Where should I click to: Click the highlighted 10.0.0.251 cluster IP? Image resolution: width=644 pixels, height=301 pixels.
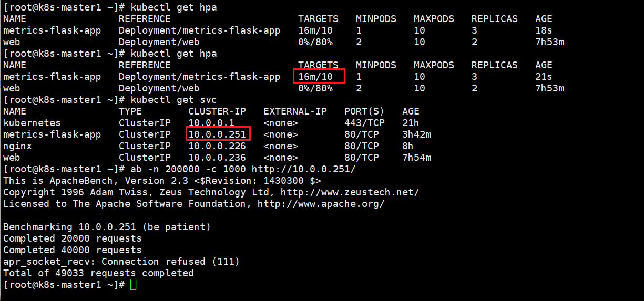click(x=217, y=134)
